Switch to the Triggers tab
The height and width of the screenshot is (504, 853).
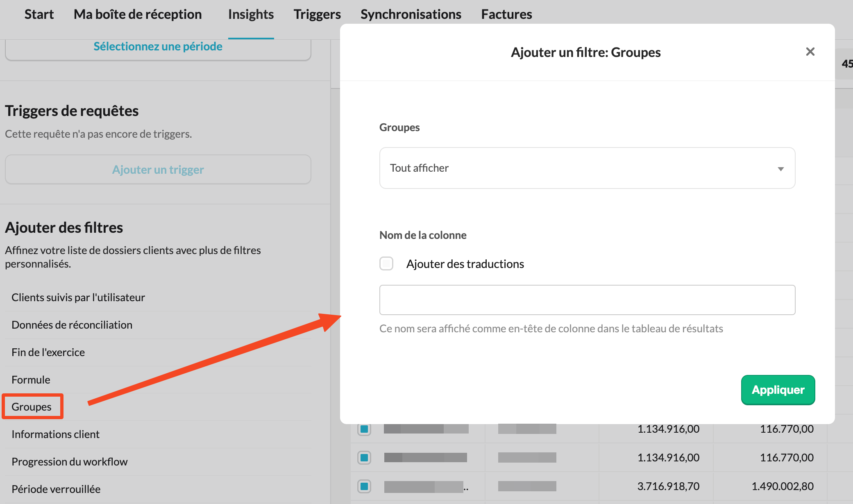pyautogui.click(x=317, y=14)
